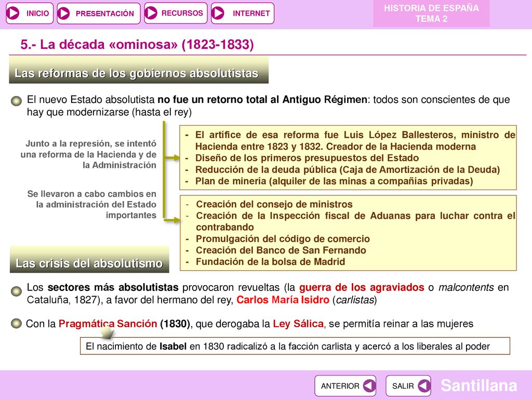The image size is (532, 399).
Task: Click the red text 'Ley Sálica'
Action: tap(298, 324)
